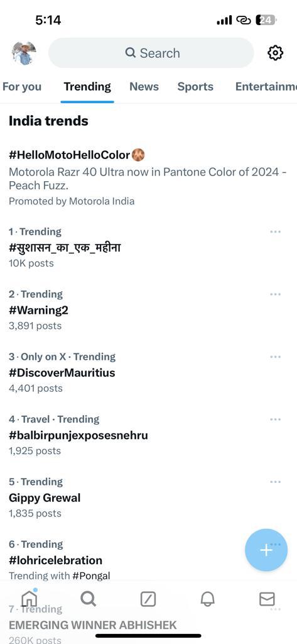Open more options for #DiscoverMauritius trend
Image resolution: width=297 pixels, height=644 pixels.
tap(275, 357)
